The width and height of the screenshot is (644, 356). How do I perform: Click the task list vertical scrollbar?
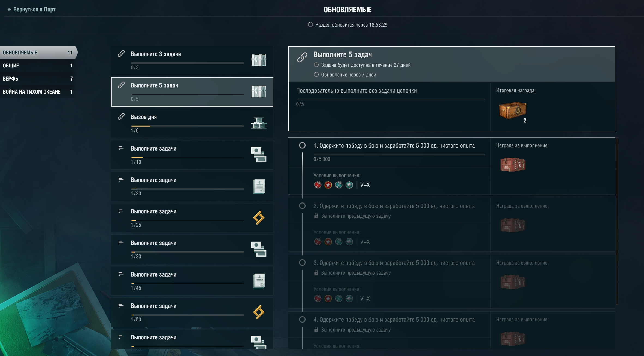617,221
